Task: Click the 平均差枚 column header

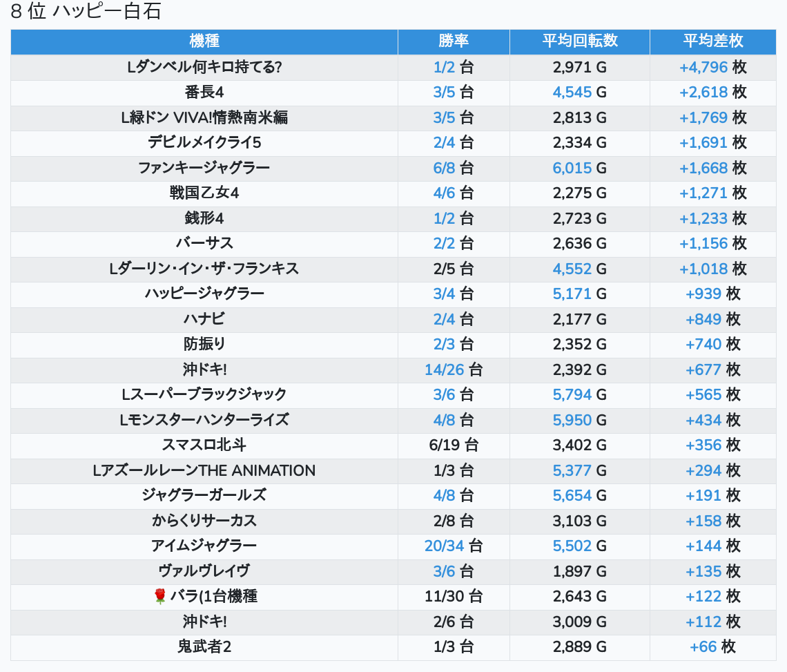Action: click(x=712, y=41)
